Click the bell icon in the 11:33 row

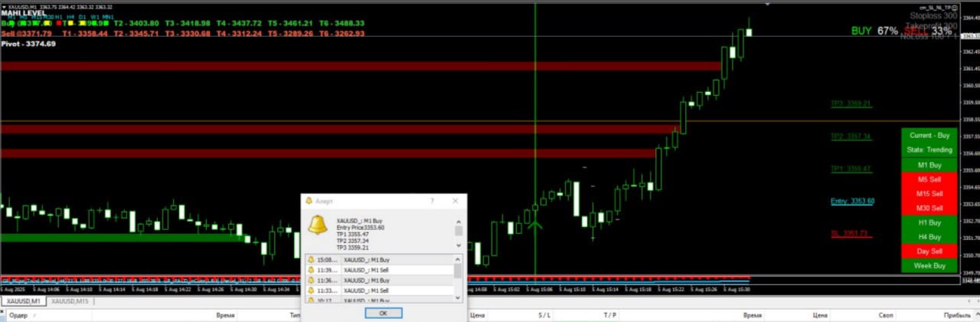click(x=310, y=291)
